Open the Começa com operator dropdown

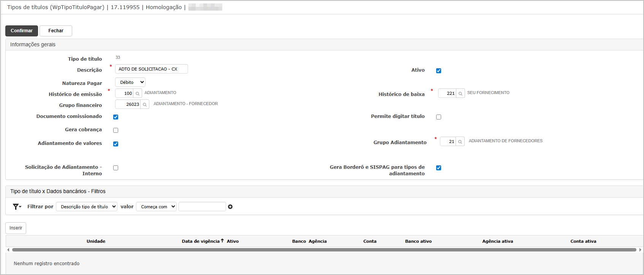pyautogui.click(x=156, y=207)
